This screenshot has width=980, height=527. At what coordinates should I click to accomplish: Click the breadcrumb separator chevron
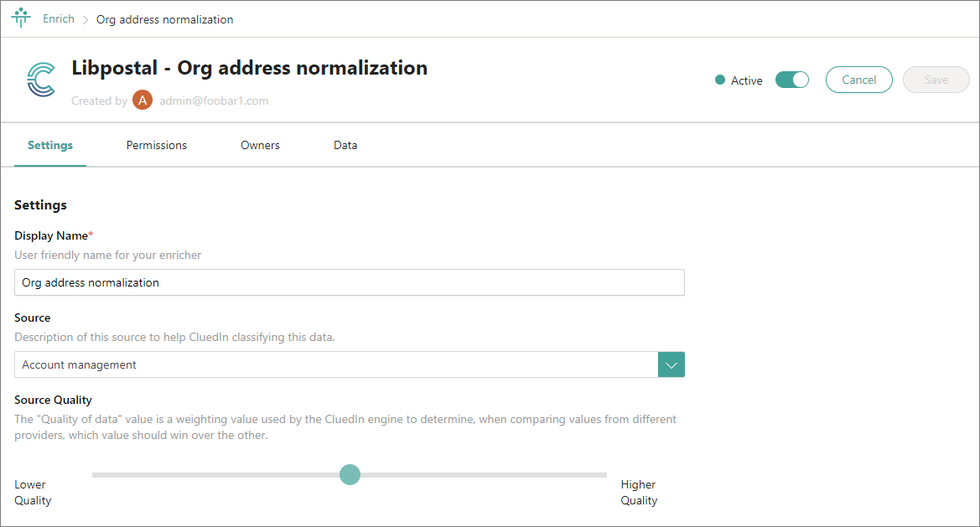[x=86, y=19]
